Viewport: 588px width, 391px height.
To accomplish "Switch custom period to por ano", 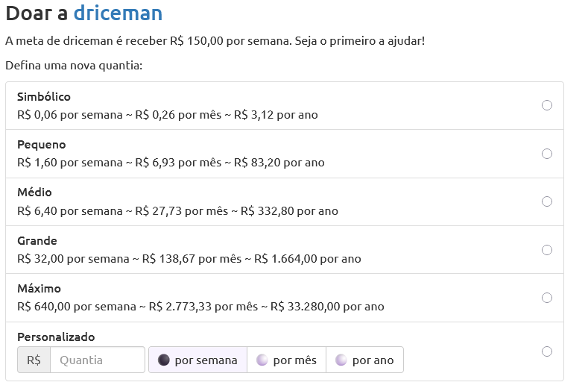I will 365,360.
